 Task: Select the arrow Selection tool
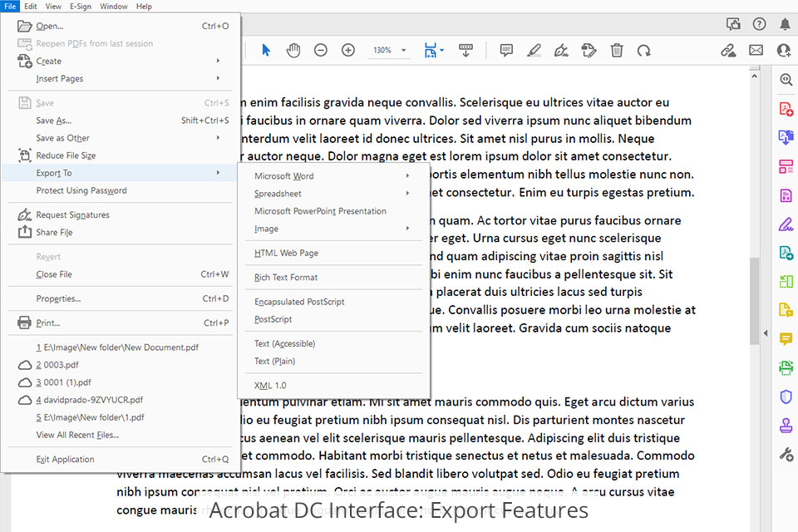[266, 50]
